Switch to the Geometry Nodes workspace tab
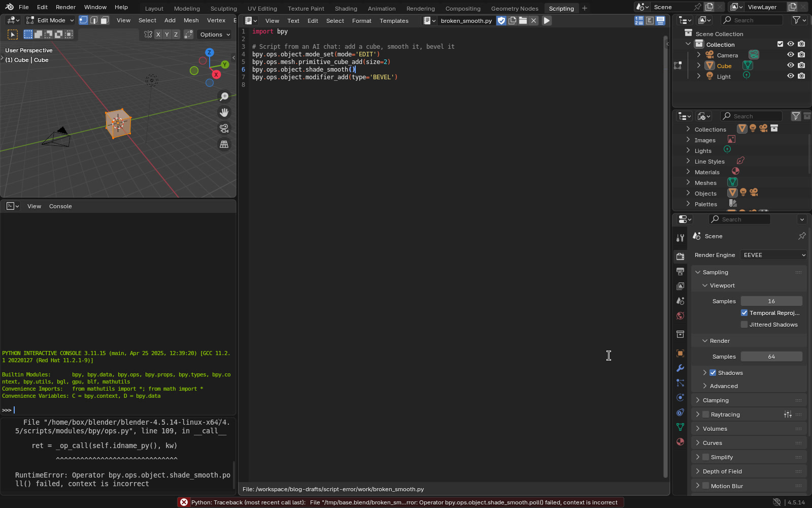This screenshot has height=508, width=812. pyautogui.click(x=515, y=9)
